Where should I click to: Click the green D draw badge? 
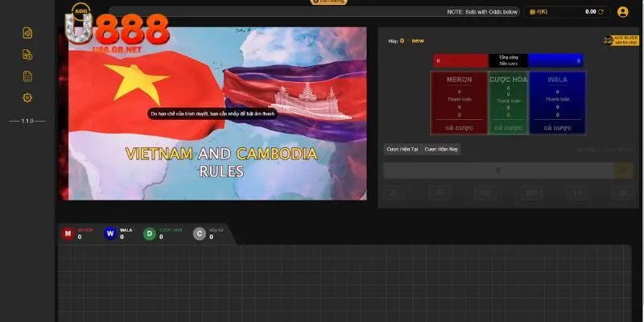(150, 234)
